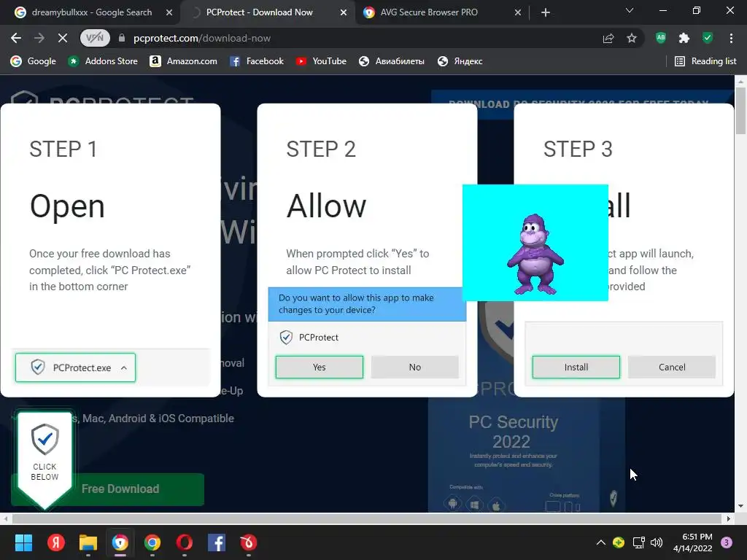Go back to the previous page
Viewport: 747px width, 560px height.
[x=16, y=38]
